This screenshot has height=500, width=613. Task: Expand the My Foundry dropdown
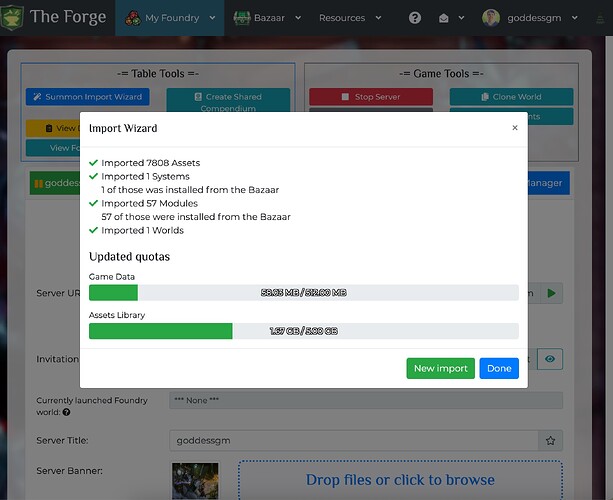tap(171, 18)
